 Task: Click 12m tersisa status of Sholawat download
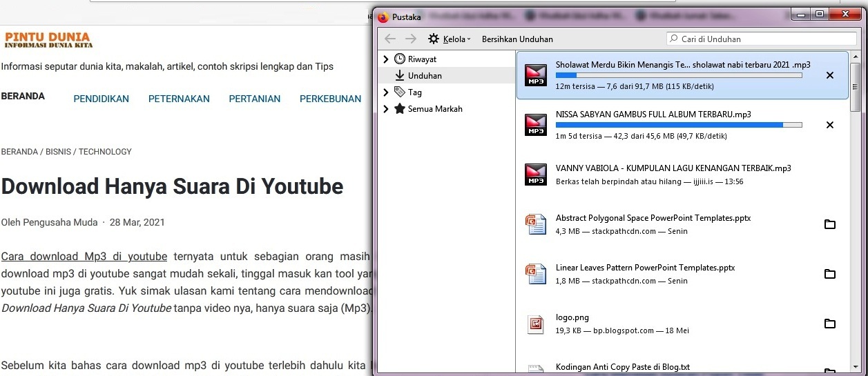635,86
